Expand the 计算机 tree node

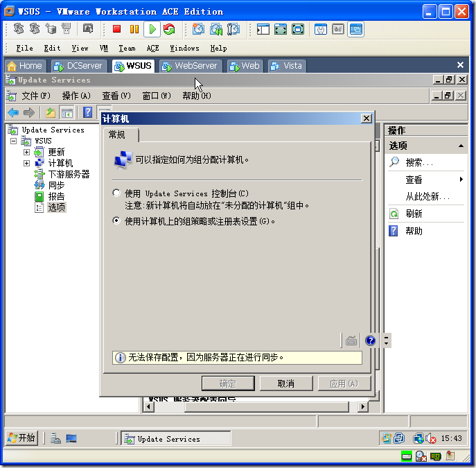26,163
